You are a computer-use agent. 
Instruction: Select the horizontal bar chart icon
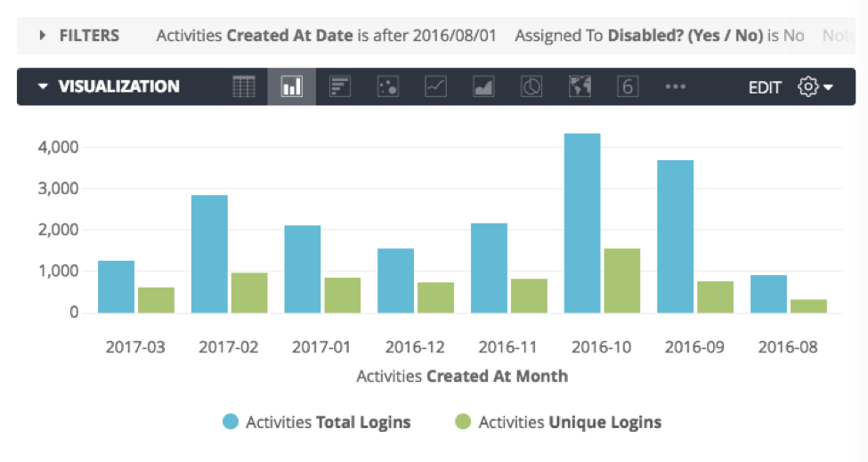[x=340, y=87]
